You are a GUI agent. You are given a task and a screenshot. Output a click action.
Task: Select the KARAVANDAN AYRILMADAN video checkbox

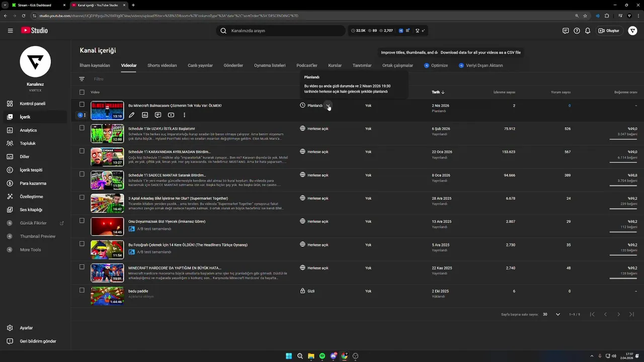coord(82,151)
